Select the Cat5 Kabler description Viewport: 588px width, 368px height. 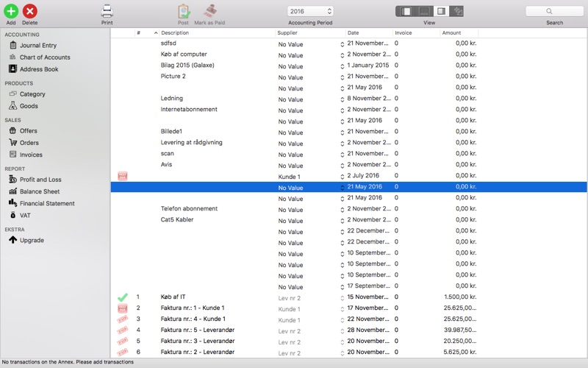(177, 219)
